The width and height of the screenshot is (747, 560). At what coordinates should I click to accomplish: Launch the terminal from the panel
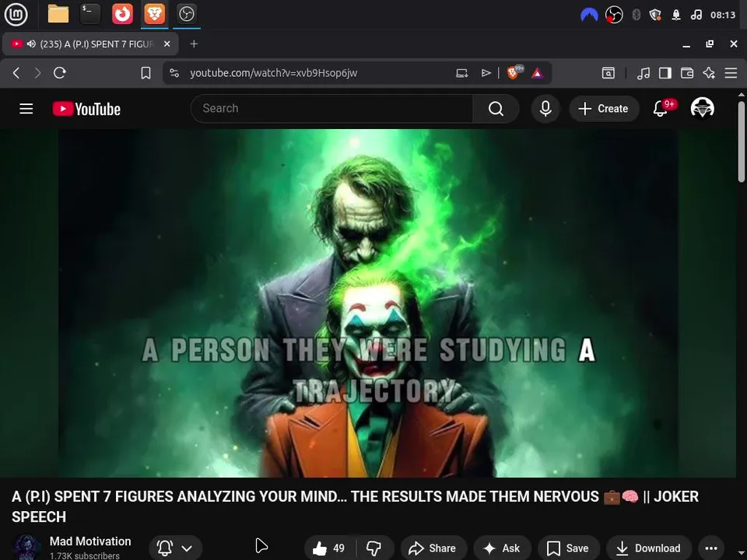(90, 14)
